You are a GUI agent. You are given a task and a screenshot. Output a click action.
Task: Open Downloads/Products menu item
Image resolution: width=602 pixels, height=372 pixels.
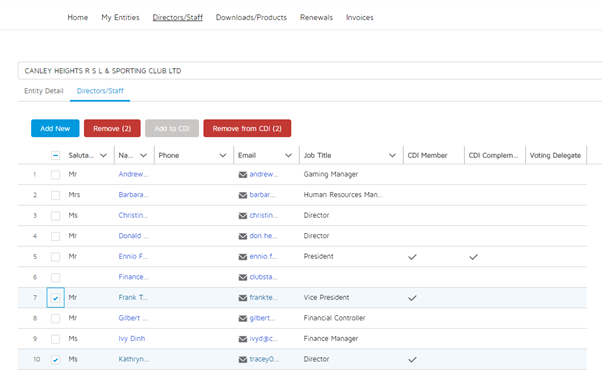[251, 17]
